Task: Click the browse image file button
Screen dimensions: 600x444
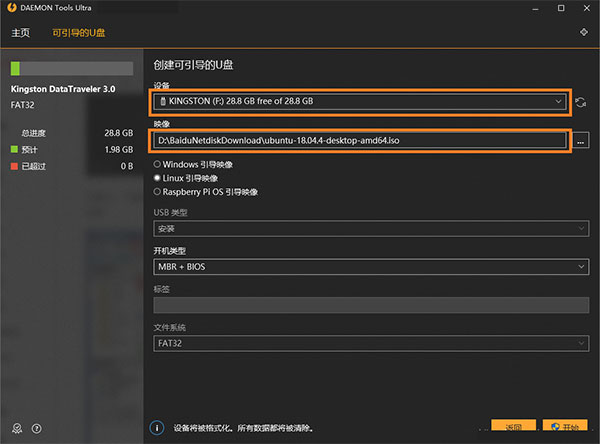Action: click(581, 141)
